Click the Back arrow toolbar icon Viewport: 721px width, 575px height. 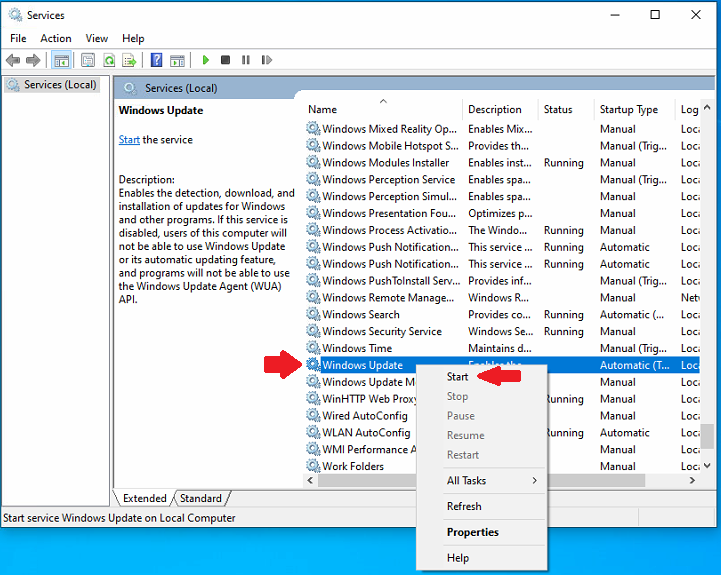[13, 60]
